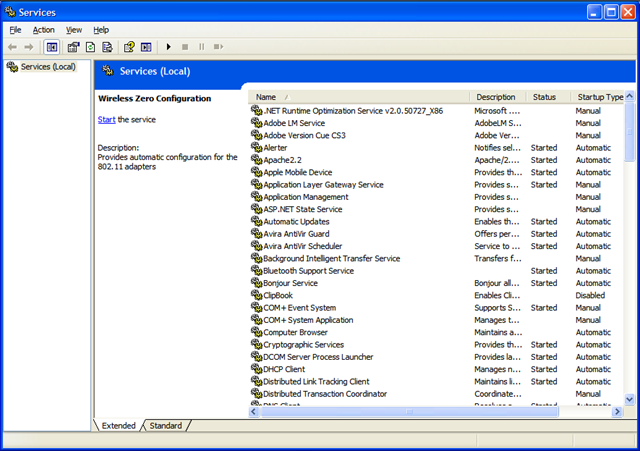640x451 pixels.
Task: Click the Pause Service toolbar icon
Action: (x=202, y=47)
